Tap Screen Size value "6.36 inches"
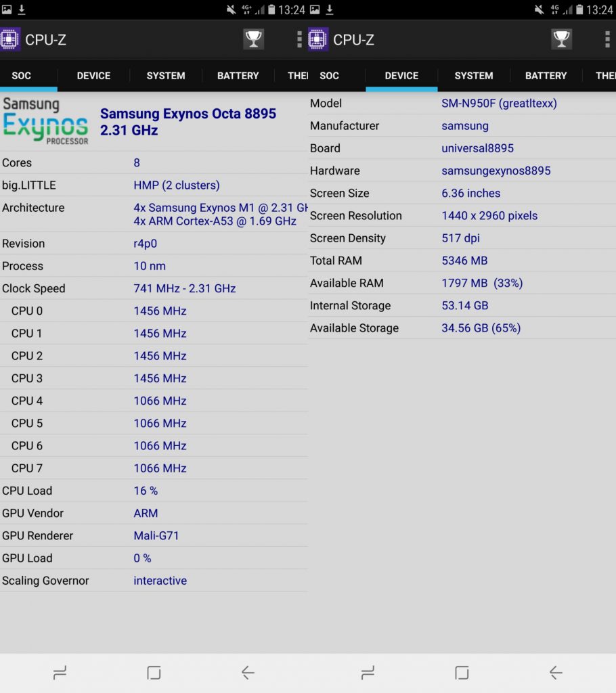This screenshot has width=616, height=693. click(x=471, y=193)
